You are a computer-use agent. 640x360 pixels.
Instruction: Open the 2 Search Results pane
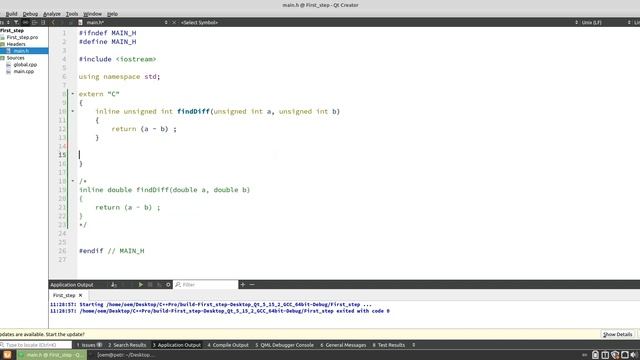[x=127, y=345]
